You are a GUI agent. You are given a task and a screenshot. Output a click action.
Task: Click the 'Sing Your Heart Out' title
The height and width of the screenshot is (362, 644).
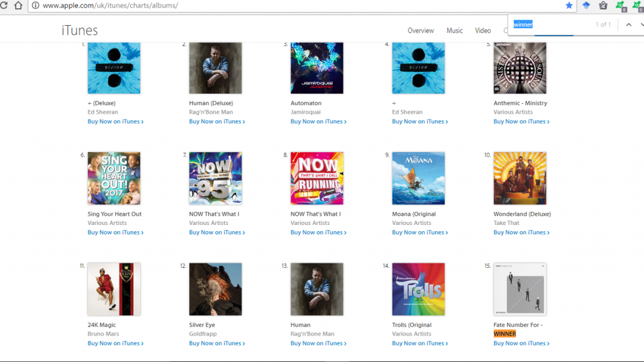click(x=114, y=214)
